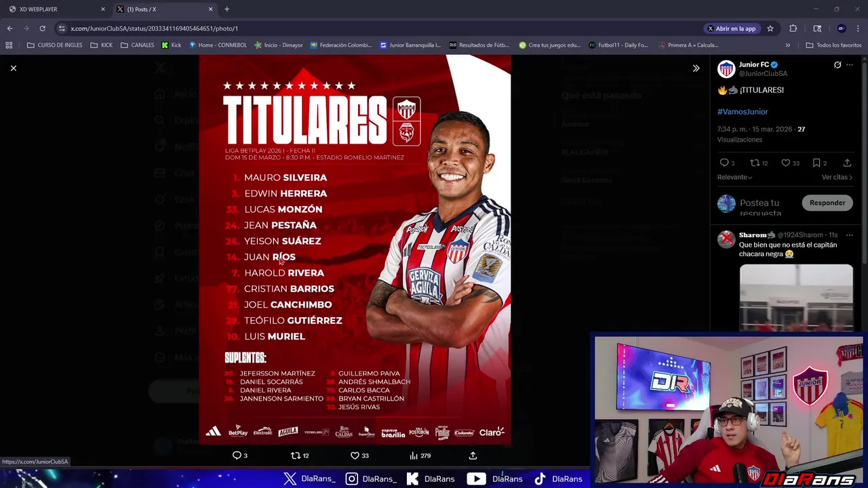Open a new browser tab

coord(226,9)
